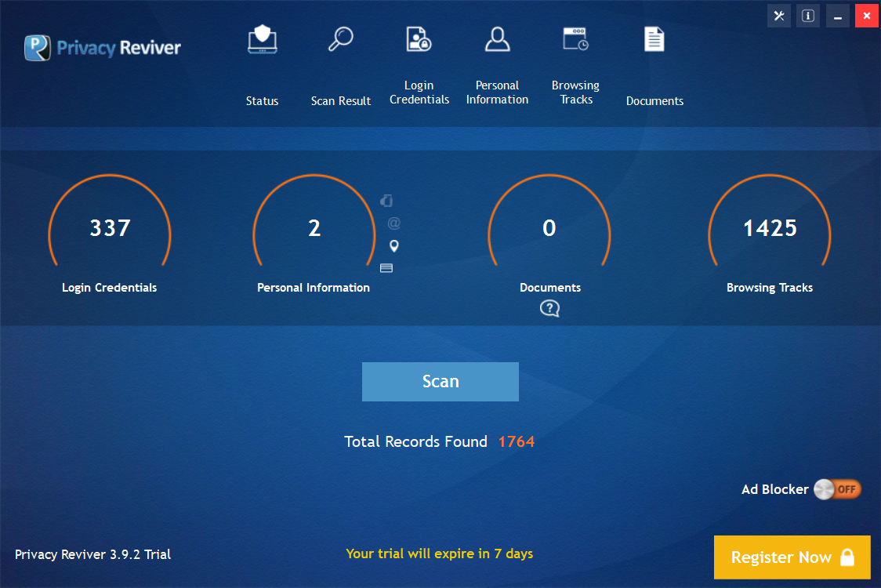Click the info icon in title bar
Image resolution: width=881 pixels, height=588 pixels.
tap(808, 16)
